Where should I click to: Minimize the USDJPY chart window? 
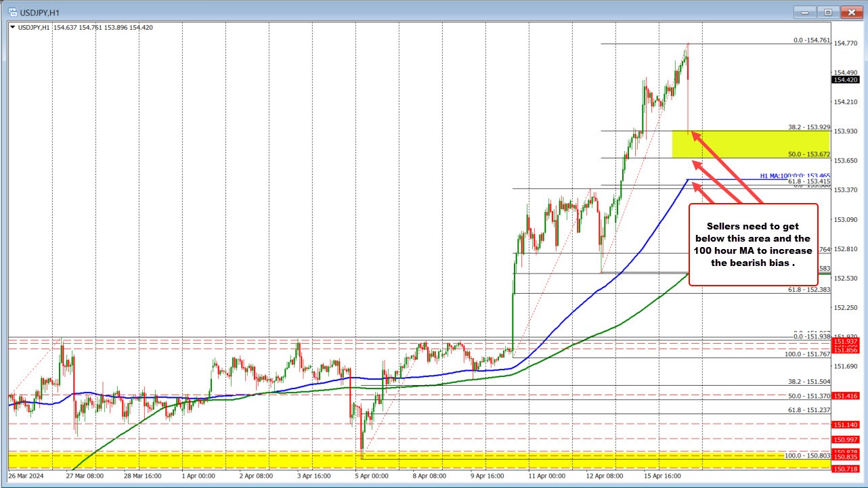pos(804,12)
